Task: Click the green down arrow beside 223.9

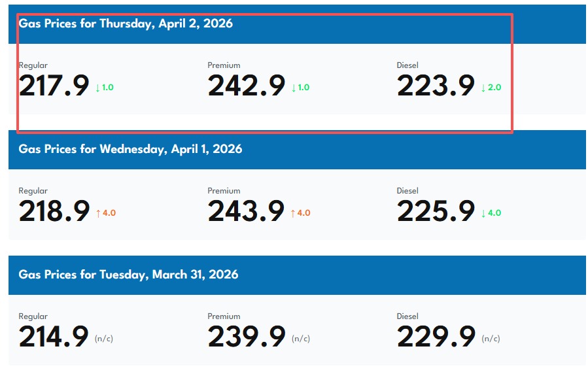Action: (x=483, y=88)
